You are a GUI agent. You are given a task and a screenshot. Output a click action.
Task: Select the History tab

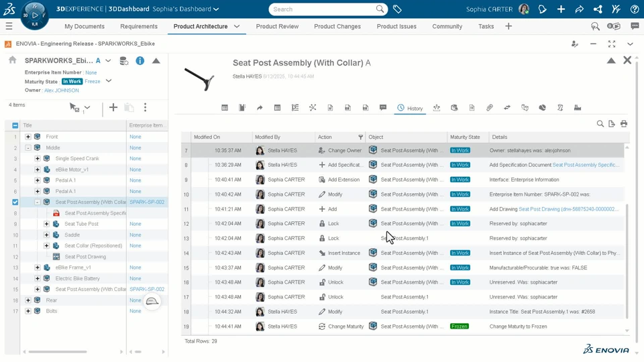pyautogui.click(x=410, y=108)
